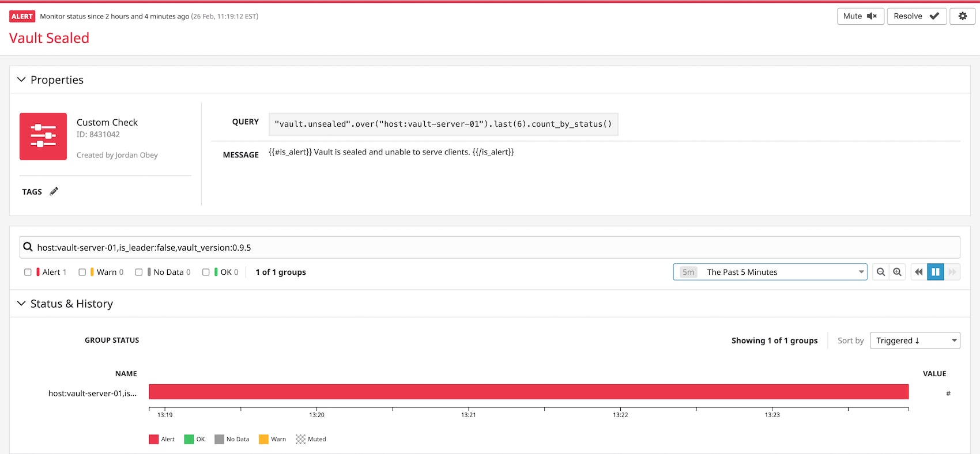Collapse the Status & History section

pyautogui.click(x=21, y=304)
